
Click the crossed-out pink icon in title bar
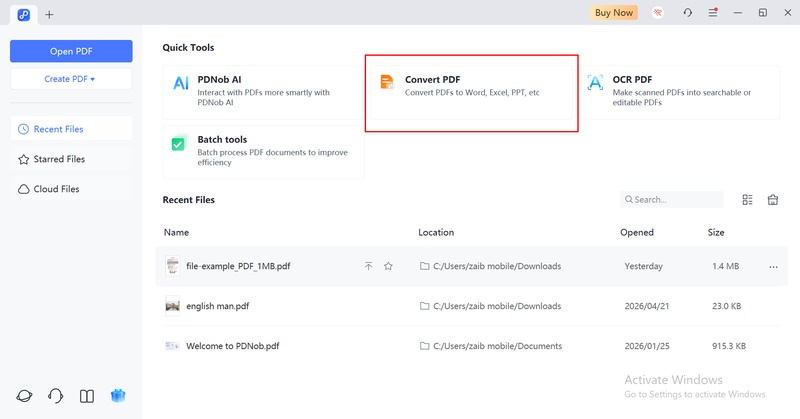click(x=658, y=13)
